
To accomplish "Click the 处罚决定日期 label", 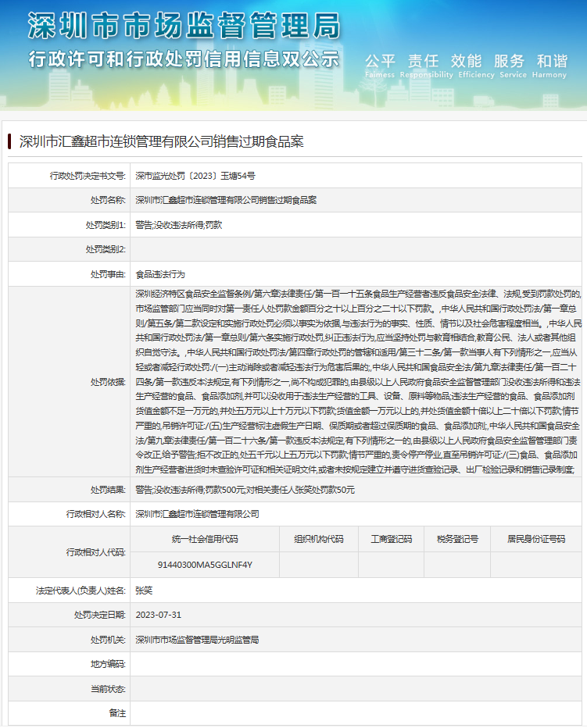I will (x=100, y=615).
